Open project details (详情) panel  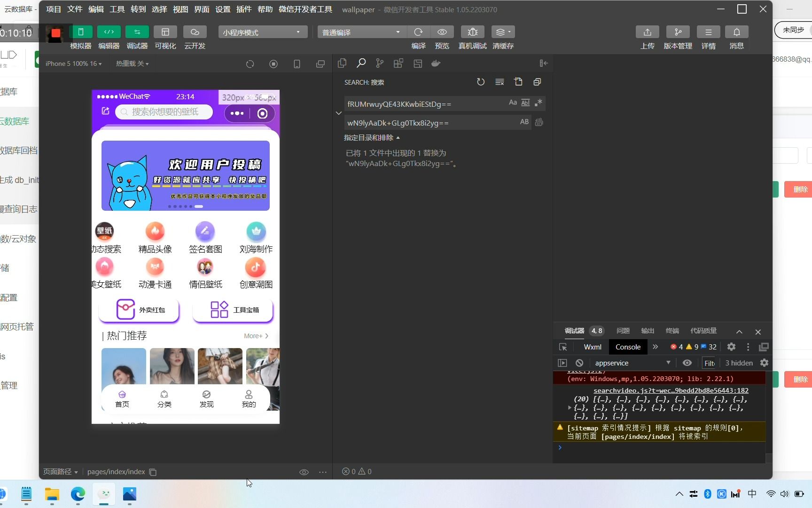[709, 32]
